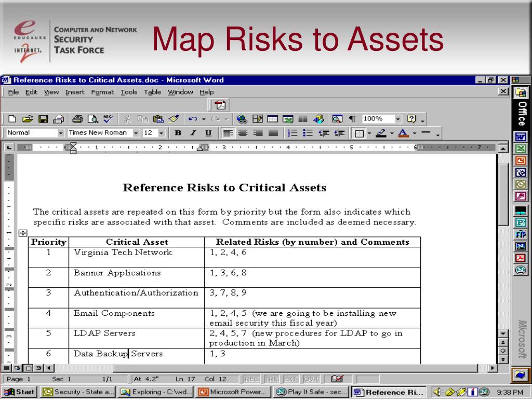Open the Table menu
This screenshot has width=532, height=399.
[152, 92]
